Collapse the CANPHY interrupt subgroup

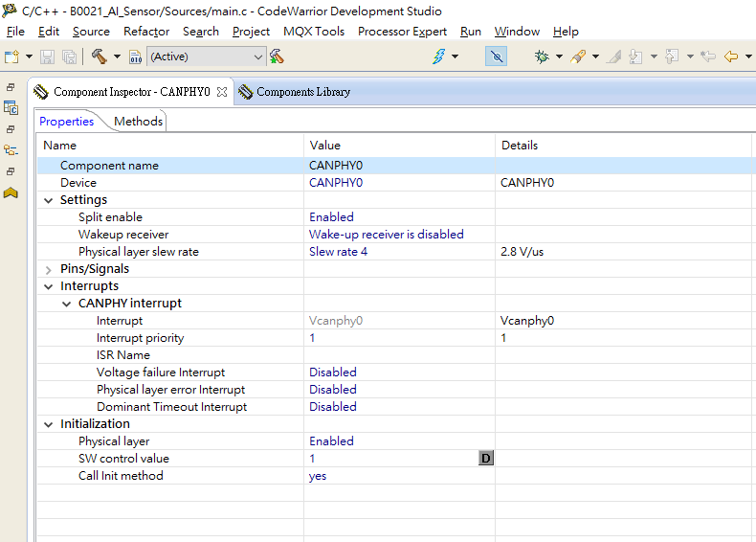coord(67,305)
